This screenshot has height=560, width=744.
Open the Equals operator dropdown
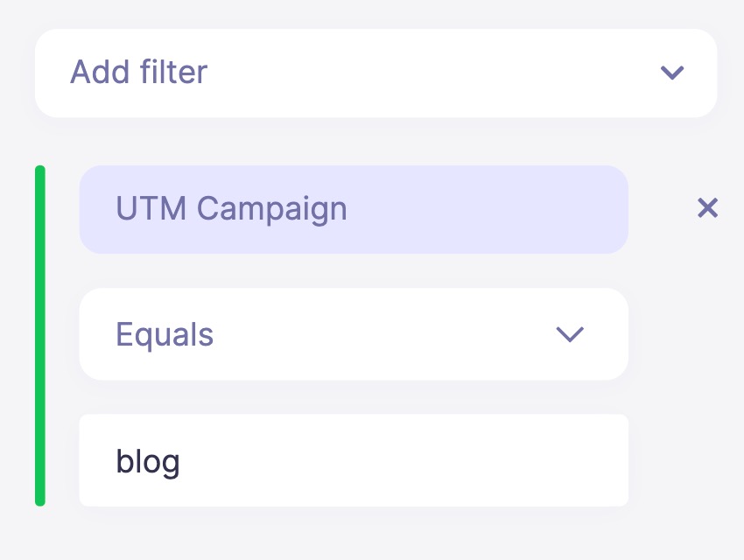(354, 334)
